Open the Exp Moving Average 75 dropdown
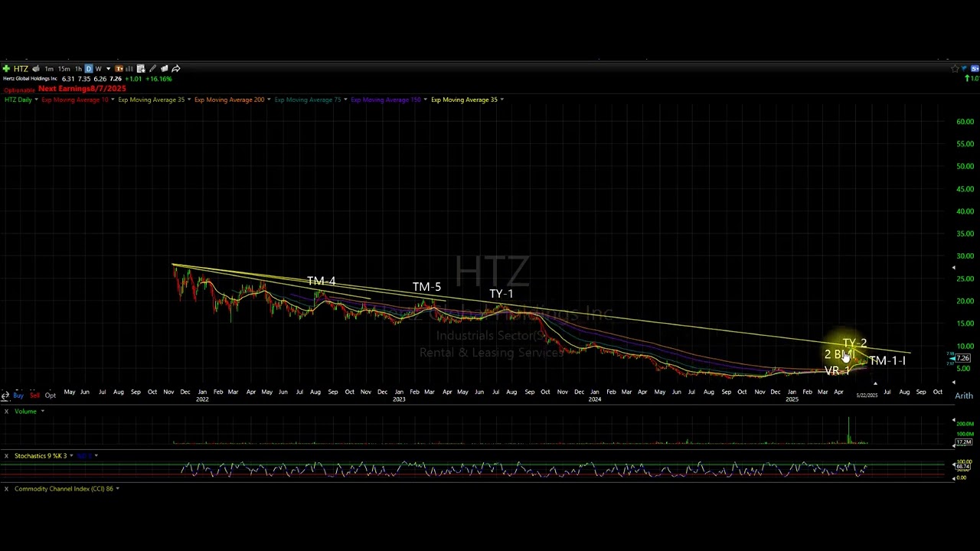 [x=345, y=99]
